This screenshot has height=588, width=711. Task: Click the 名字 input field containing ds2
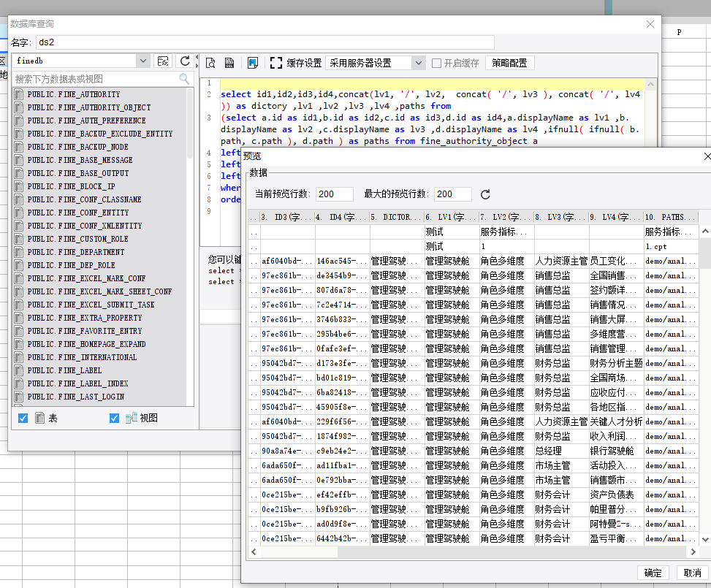(265, 42)
